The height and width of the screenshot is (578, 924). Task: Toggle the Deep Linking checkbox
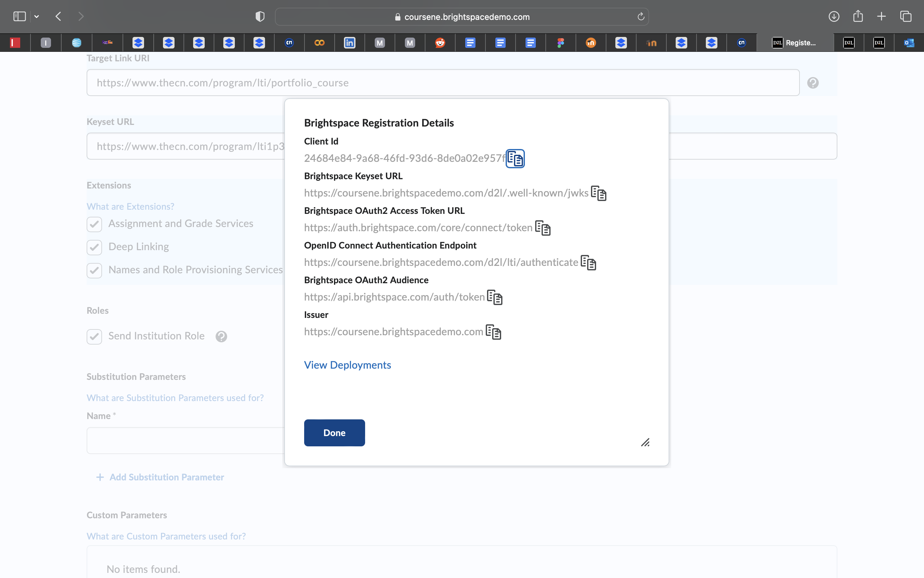pos(94,247)
